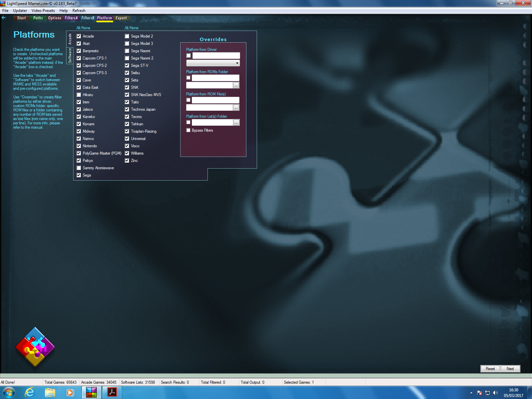The height and width of the screenshot is (399, 532).
Task: Browse for List(s) Folder button
Action: pyautogui.click(x=236, y=122)
